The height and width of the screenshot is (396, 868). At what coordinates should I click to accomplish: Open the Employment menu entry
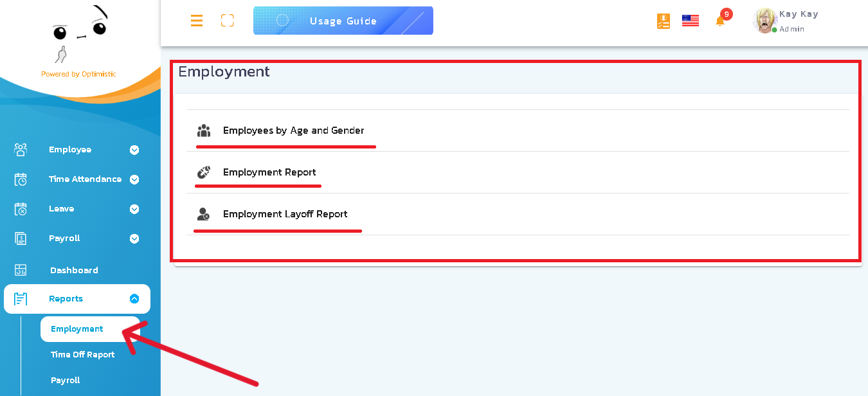tap(77, 328)
